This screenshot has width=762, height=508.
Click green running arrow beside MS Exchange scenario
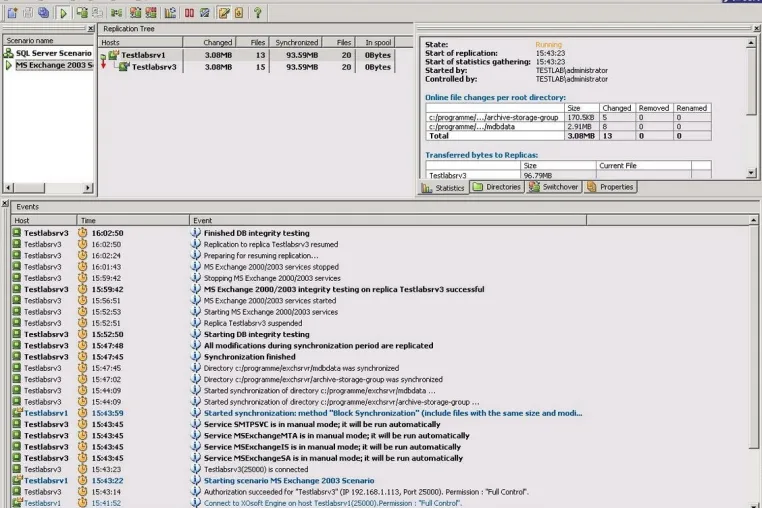[x=8, y=65]
